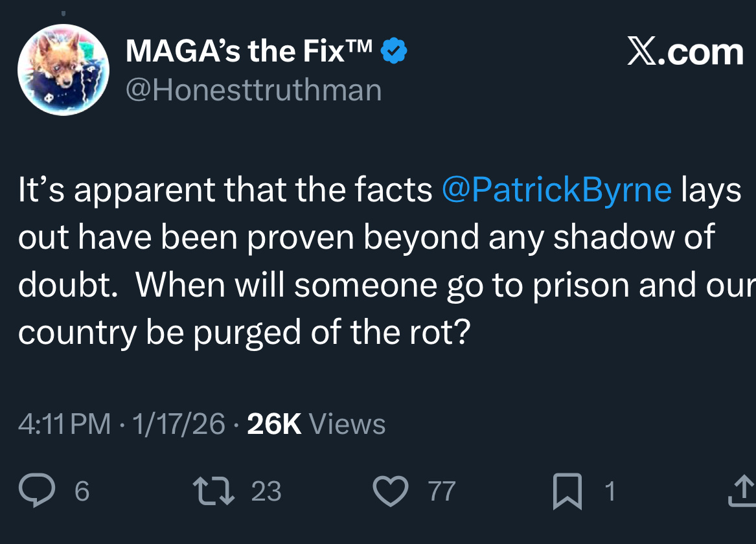
Task: Click the blue verified checkmark badge
Action: [394, 51]
